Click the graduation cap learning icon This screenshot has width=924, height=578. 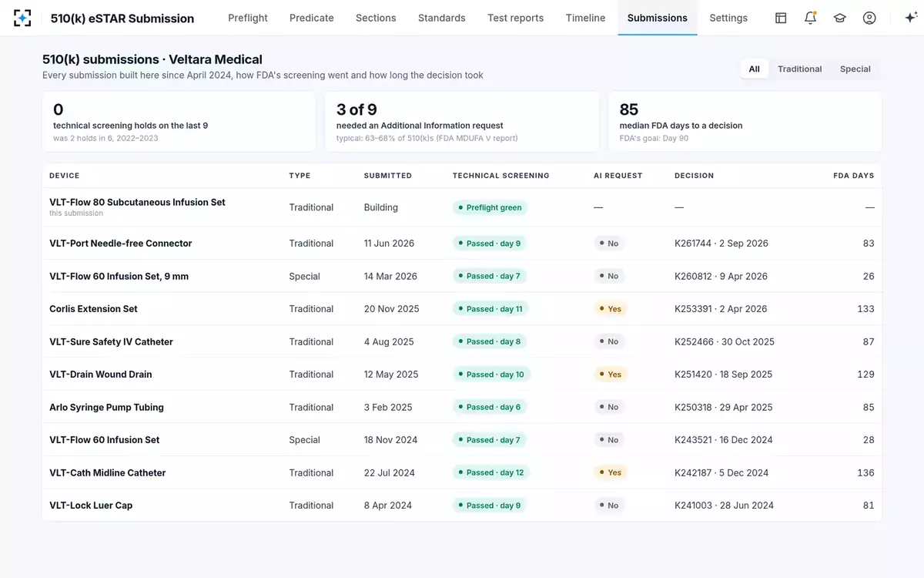[840, 18]
